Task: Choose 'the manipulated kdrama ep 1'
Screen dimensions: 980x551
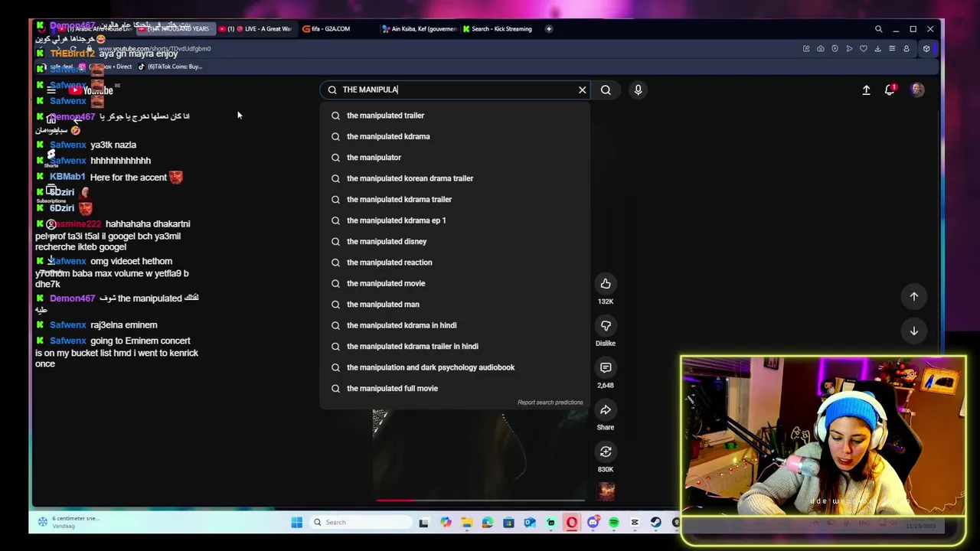Action: click(x=456, y=220)
